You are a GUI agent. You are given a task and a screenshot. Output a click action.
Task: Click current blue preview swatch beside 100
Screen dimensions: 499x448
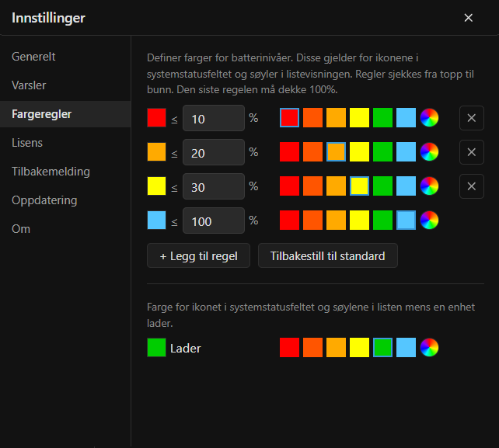[156, 220]
